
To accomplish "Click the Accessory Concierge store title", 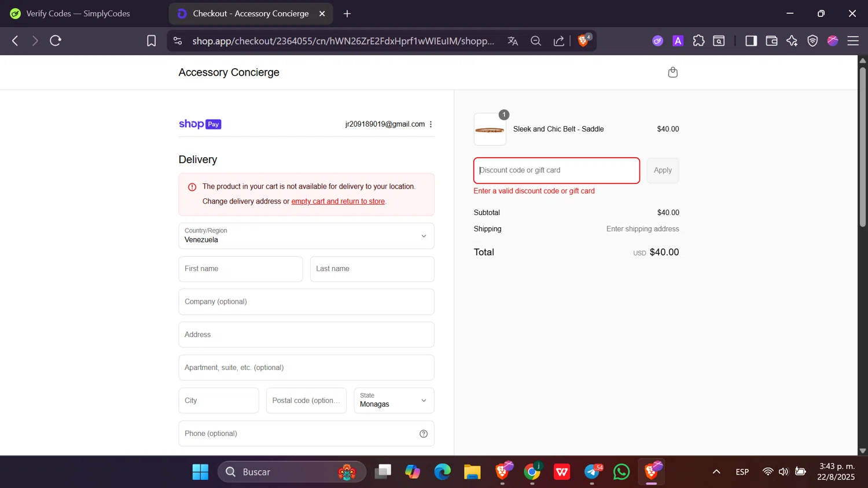I will (x=229, y=72).
